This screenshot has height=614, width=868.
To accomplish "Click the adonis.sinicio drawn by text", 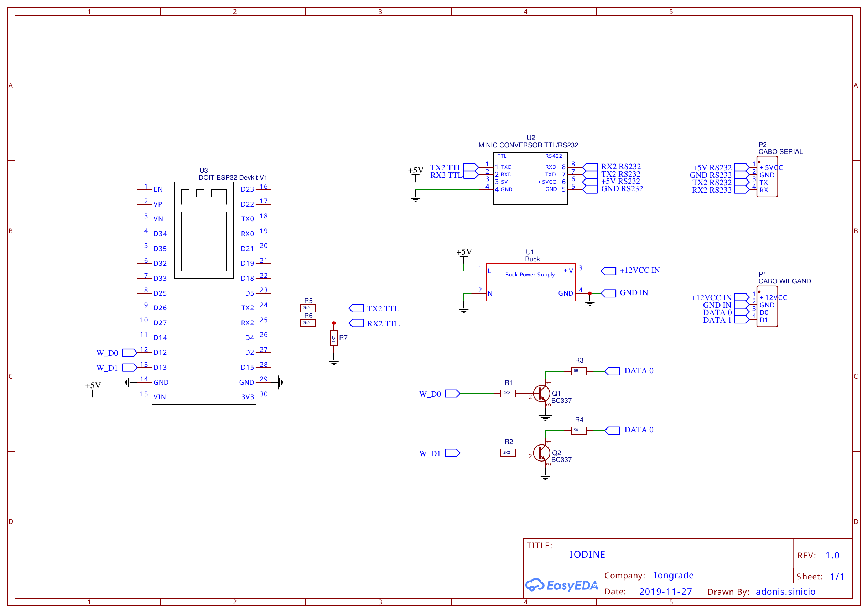I will [785, 592].
